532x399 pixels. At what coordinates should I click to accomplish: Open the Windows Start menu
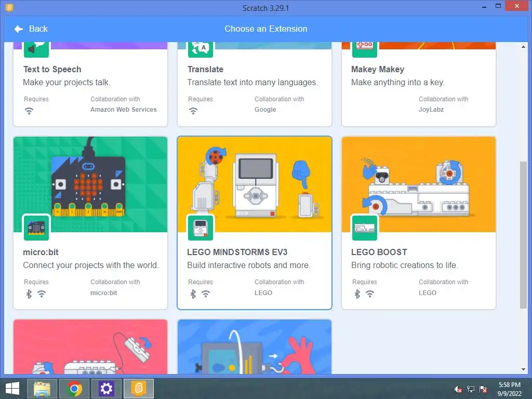(12, 389)
